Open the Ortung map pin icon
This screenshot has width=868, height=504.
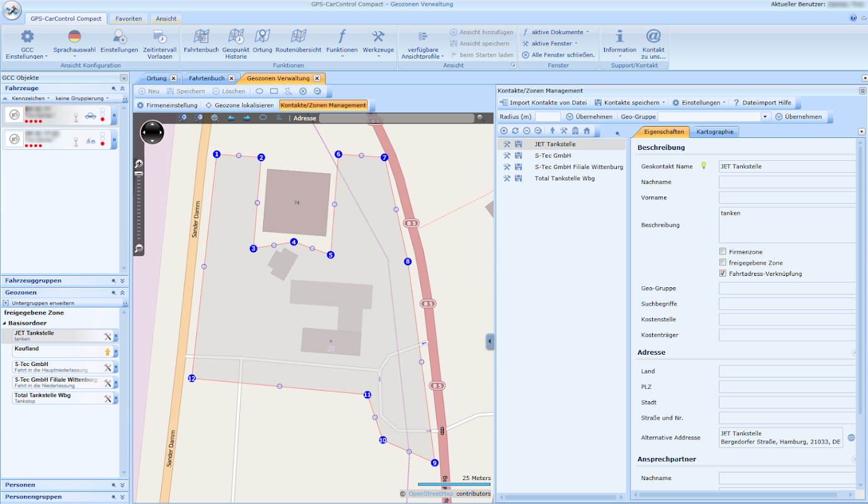[x=262, y=37]
